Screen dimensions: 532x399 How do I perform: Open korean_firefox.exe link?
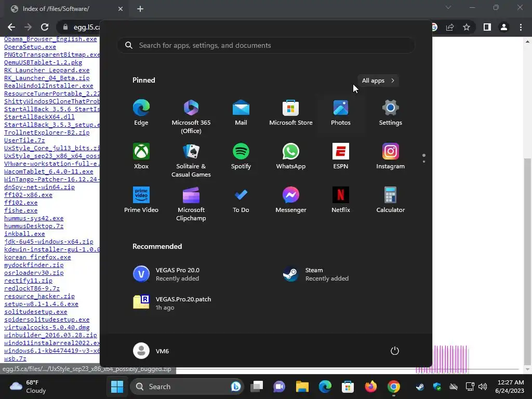coord(37,257)
